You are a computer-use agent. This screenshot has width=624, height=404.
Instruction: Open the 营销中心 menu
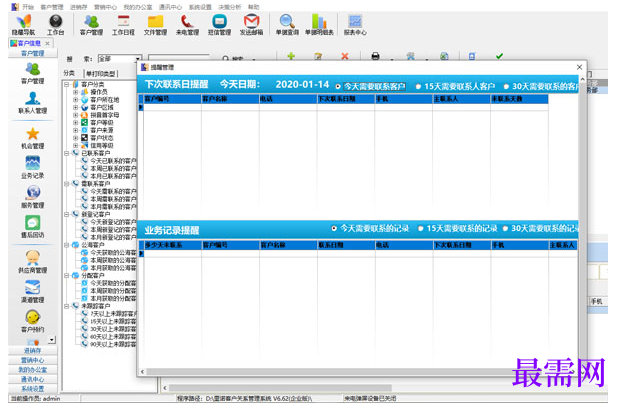[105, 7]
